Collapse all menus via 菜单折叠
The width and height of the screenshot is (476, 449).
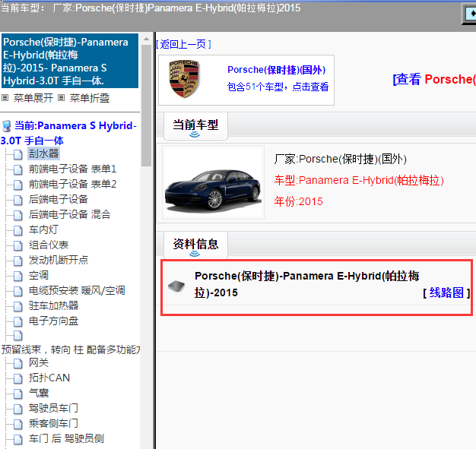90,98
